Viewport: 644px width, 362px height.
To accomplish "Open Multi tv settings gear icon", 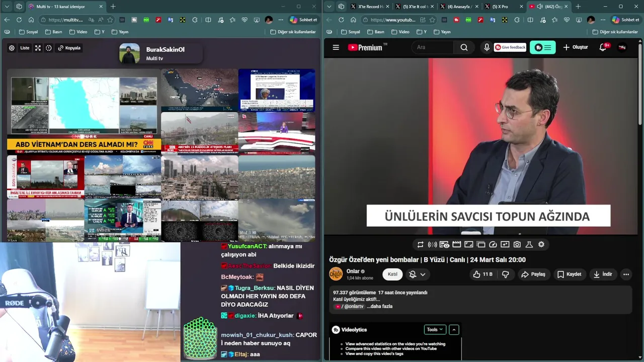I will (x=12, y=48).
